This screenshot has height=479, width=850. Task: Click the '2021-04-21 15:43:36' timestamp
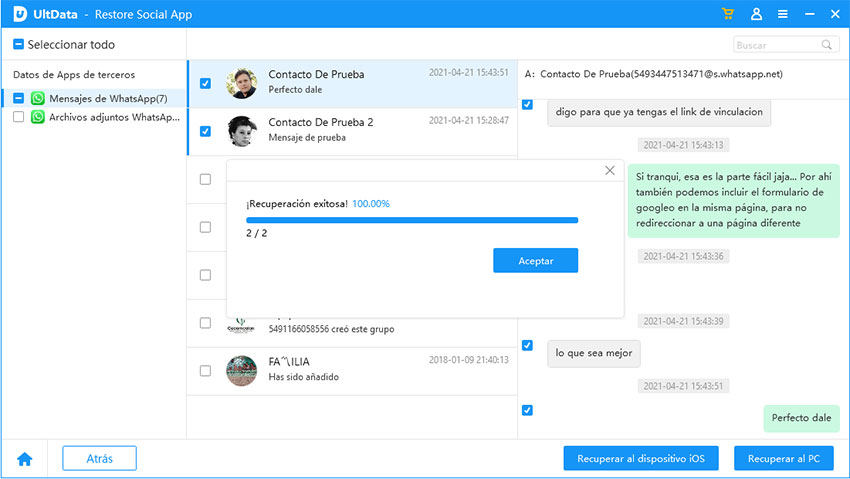tap(683, 256)
